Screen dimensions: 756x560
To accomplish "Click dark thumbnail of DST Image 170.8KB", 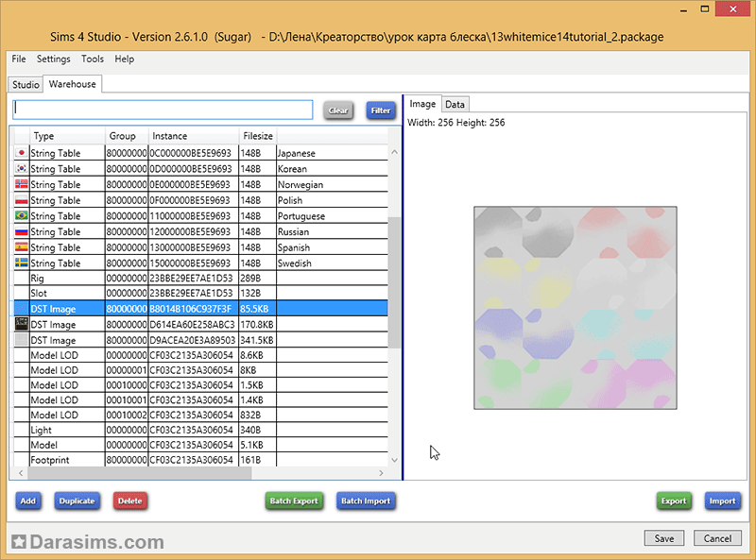I will pyautogui.click(x=21, y=324).
